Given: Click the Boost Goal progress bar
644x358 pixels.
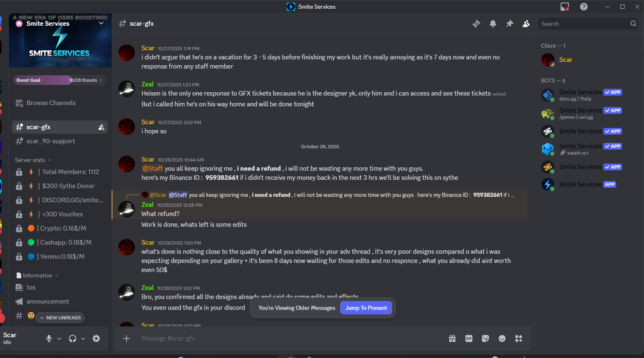Looking at the screenshot, I should pyautogui.click(x=60, y=80).
